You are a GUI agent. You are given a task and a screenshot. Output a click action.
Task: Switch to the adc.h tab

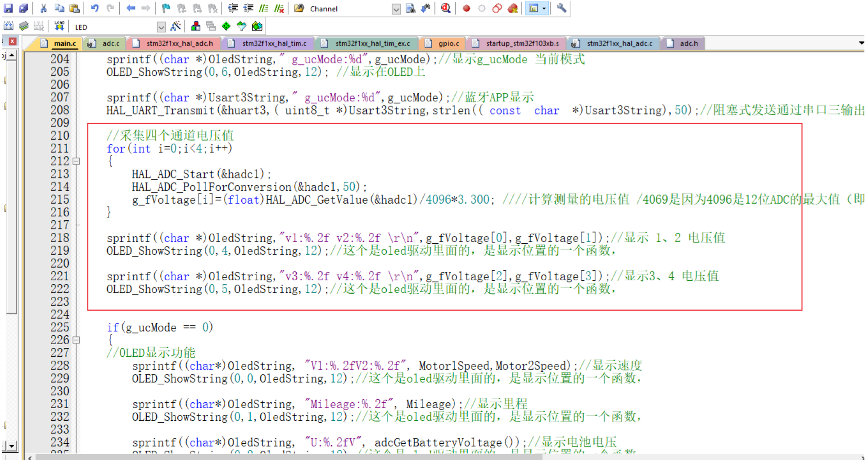(x=683, y=43)
